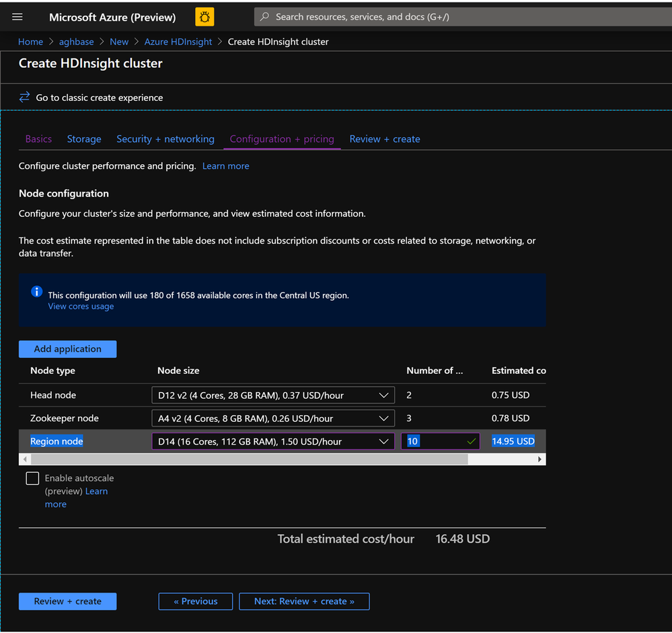Click the Number of column header
Screen dimensions: 672x633
click(x=435, y=371)
